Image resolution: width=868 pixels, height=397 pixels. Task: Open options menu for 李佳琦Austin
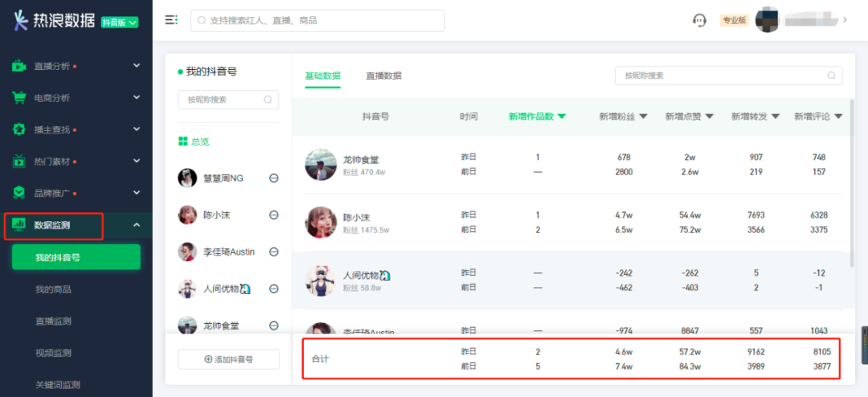click(x=273, y=252)
